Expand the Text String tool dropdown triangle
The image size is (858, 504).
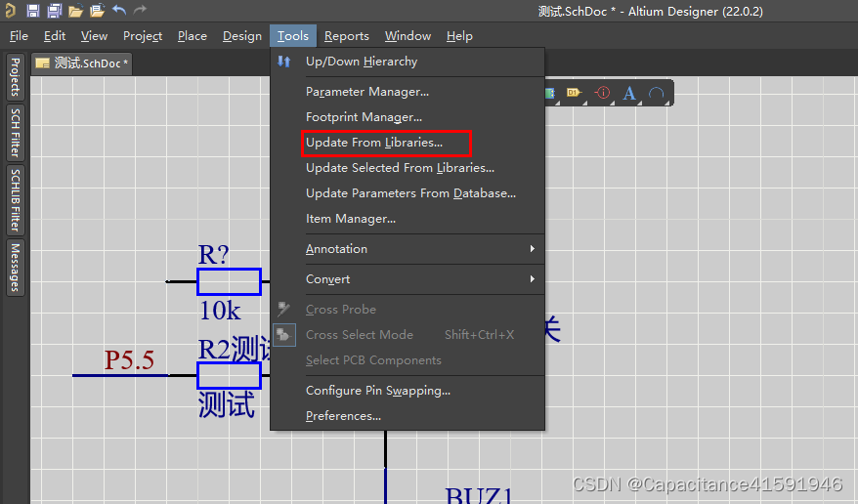tap(640, 103)
